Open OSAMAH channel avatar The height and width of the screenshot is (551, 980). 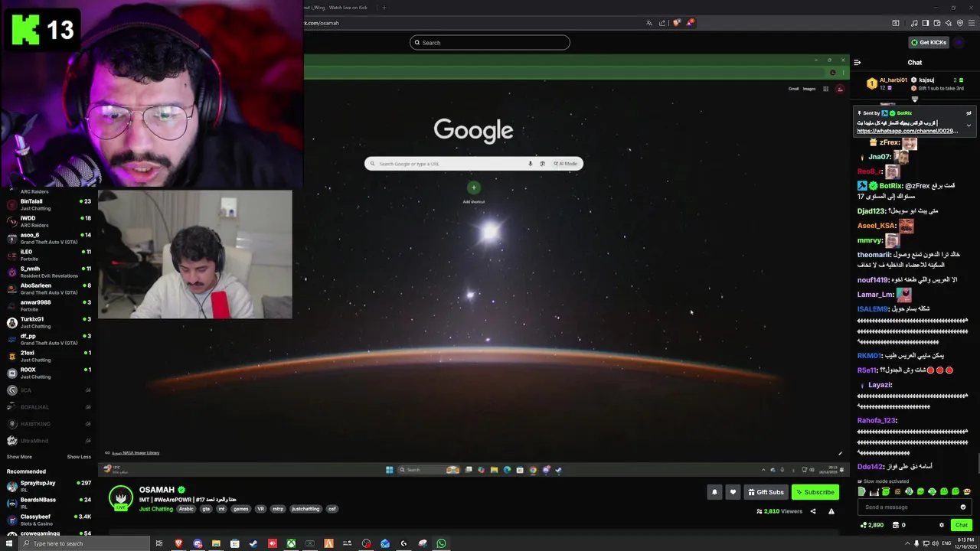tap(121, 497)
